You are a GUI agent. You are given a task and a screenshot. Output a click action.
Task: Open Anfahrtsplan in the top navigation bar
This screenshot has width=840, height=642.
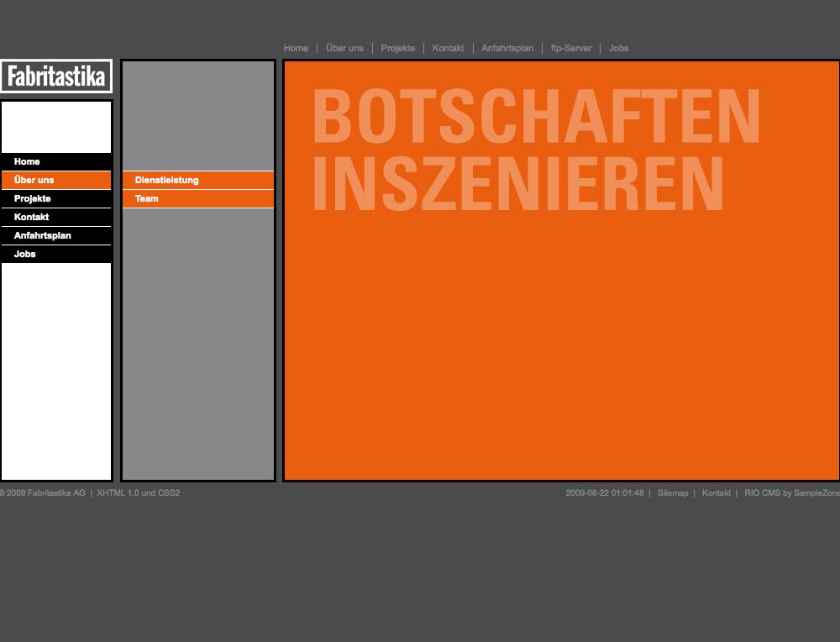507,48
